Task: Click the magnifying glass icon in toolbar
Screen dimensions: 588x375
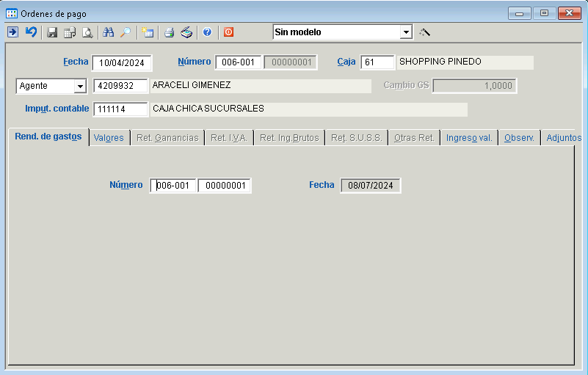Action: (x=126, y=32)
